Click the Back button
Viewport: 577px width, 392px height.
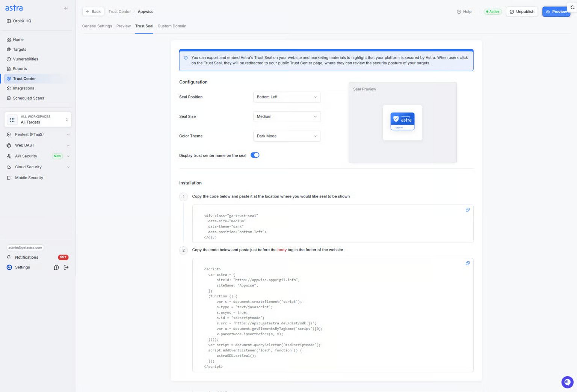(93, 12)
